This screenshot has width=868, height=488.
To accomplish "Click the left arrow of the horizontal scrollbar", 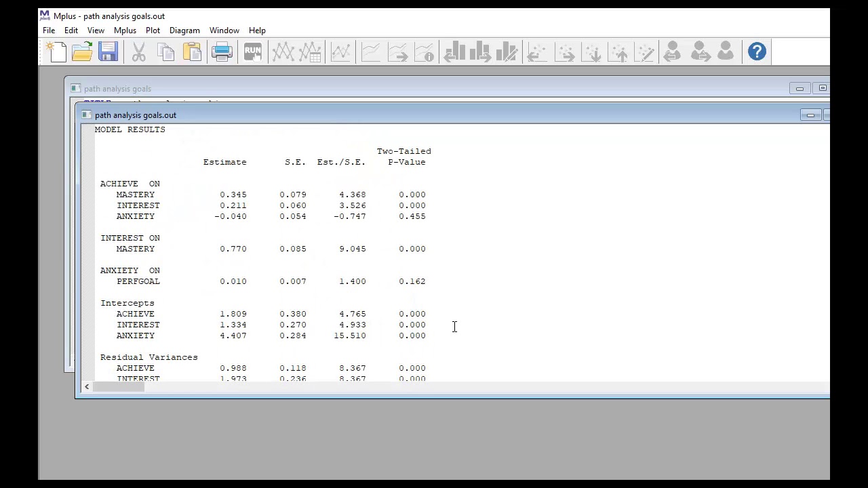I will [x=86, y=387].
